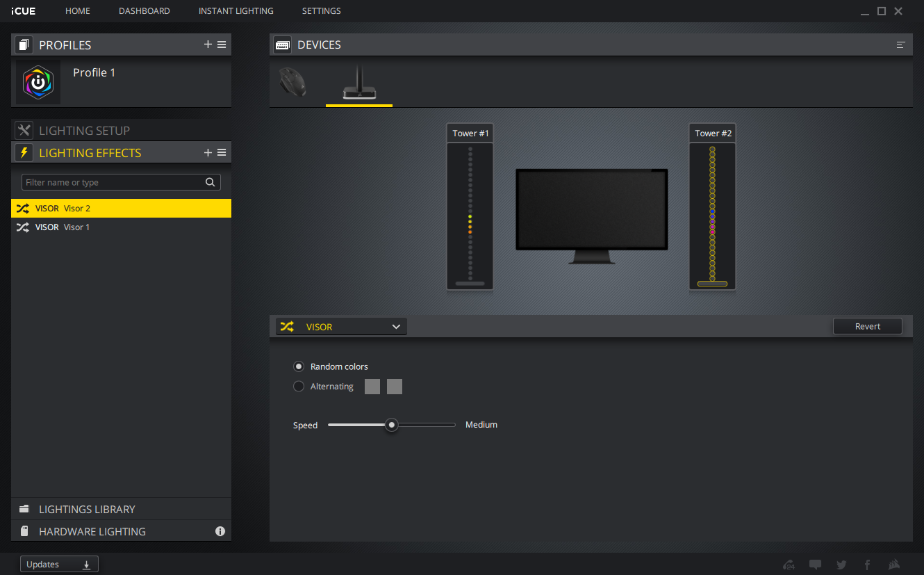Click the Updates button

point(59,565)
